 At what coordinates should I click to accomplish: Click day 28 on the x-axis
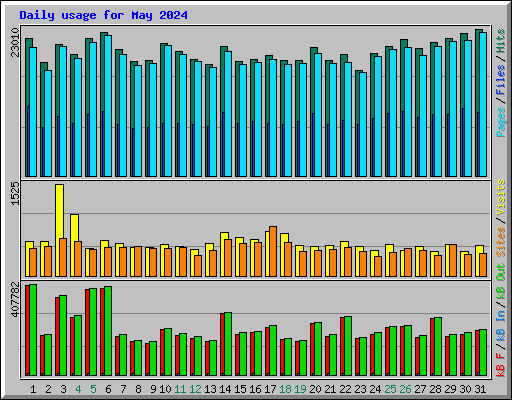tap(435, 389)
